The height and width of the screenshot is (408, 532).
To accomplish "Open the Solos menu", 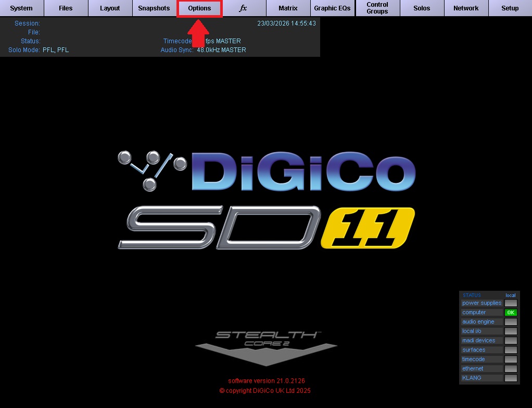I will [x=422, y=8].
